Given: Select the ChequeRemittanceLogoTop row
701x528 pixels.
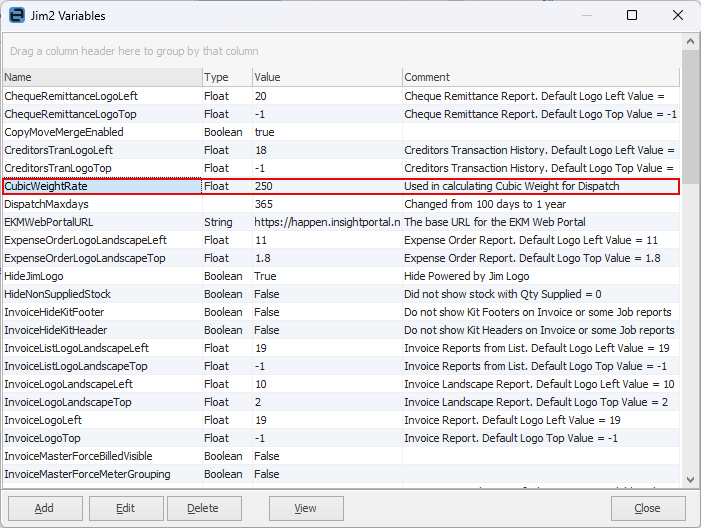Looking at the screenshot, I should tap(341, 114).
